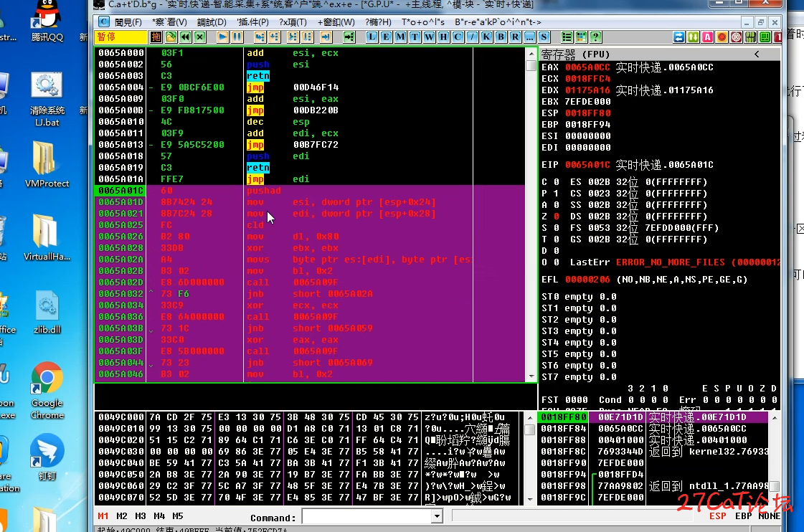
Task: Switch to memory tab M2
Action: (x=121, y=516)
